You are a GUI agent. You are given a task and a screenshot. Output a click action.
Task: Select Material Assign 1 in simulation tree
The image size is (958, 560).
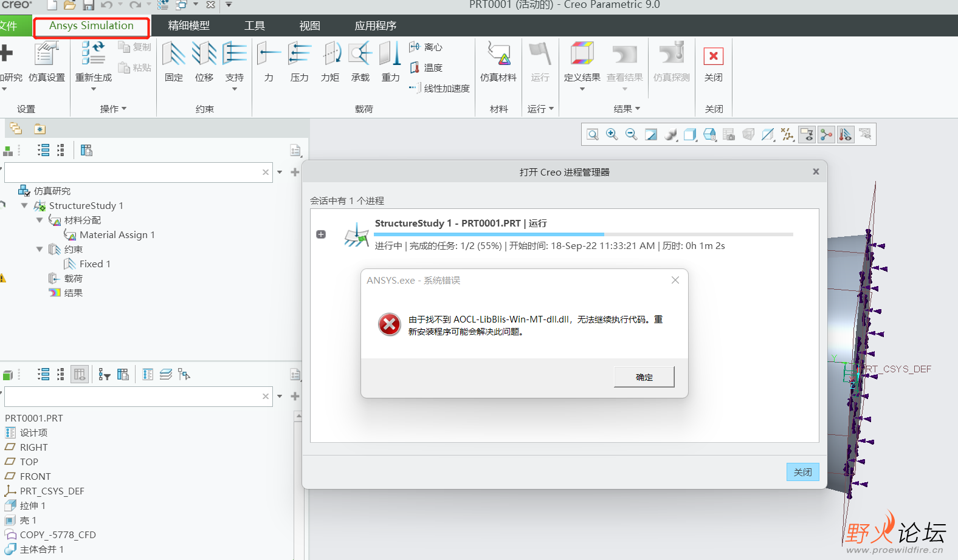(x=110, y=234)
